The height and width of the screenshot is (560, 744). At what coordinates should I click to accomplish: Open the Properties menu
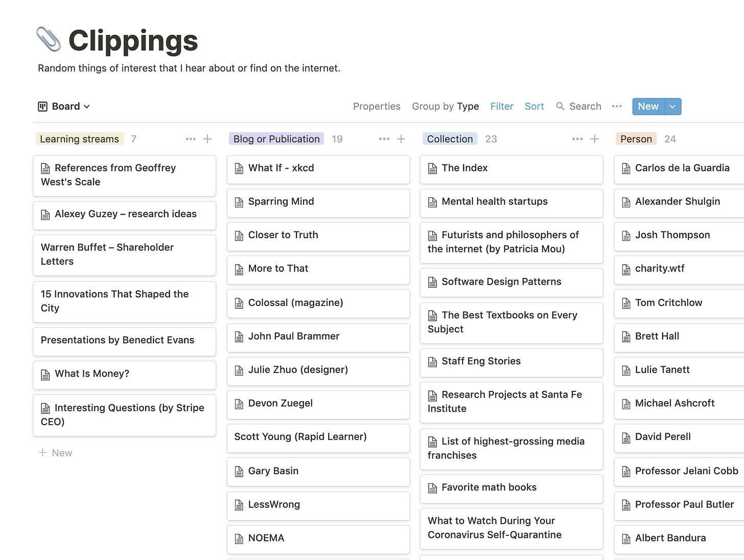tap(377, 106)
